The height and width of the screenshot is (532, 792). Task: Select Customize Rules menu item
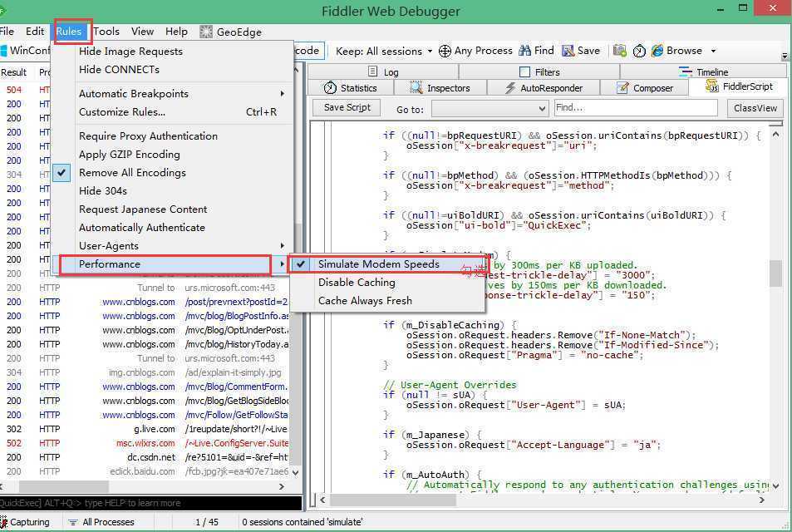point(173,112)
